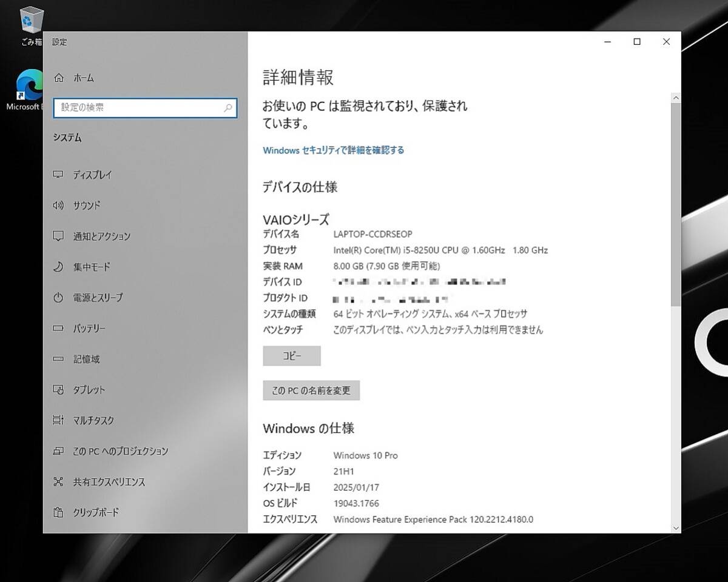Click the Clipboard icon in sidebar
This screenshot has height=582, width=728.
pyautogui.click(x=58, y=512)
